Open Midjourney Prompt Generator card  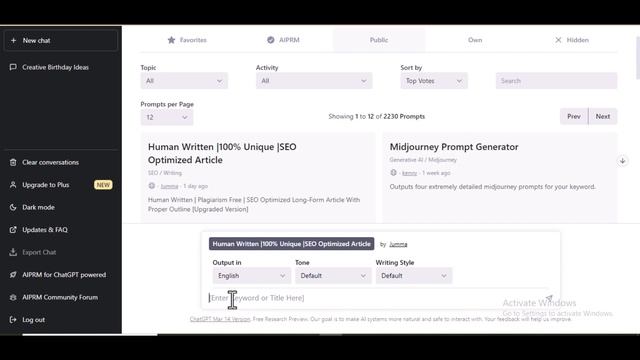coord(500,178)
